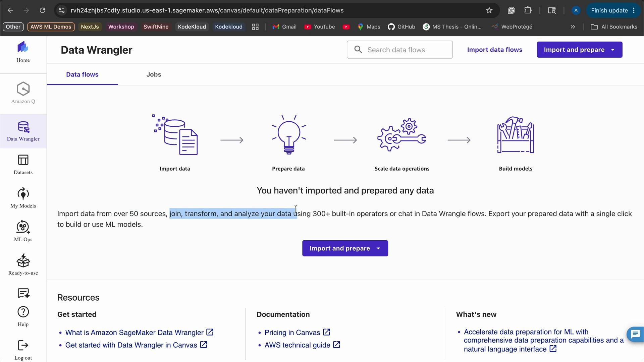Open the unlabeled red YouTube bookmark icon

(x=346, y=27)
